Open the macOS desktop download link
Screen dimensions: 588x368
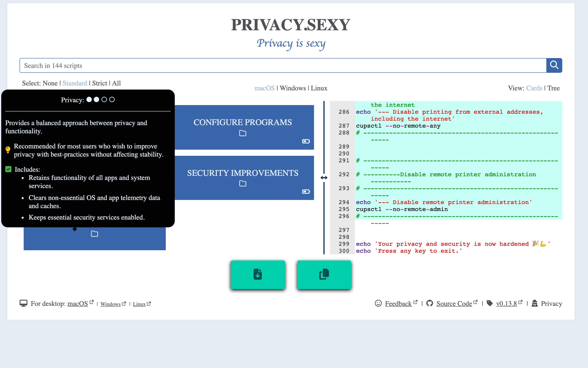[x=78, y=304]
